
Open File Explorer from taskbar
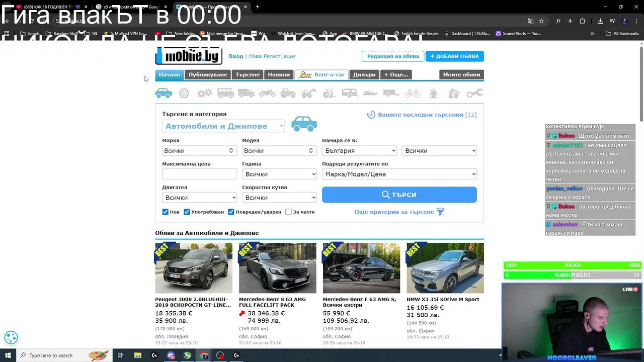[x=137, y=355]
